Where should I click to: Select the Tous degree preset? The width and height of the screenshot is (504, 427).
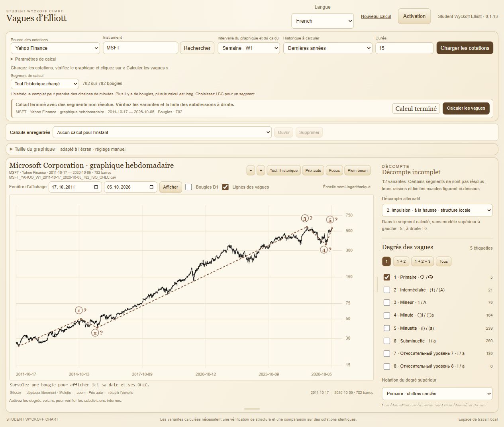444,262
